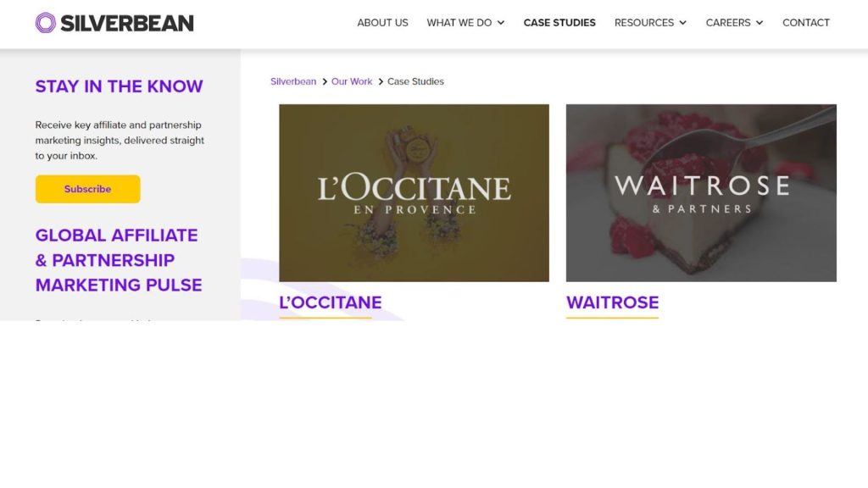Click the yellow Subscribe button
Viewport: 868px width, 488px height.
[88, 189]
